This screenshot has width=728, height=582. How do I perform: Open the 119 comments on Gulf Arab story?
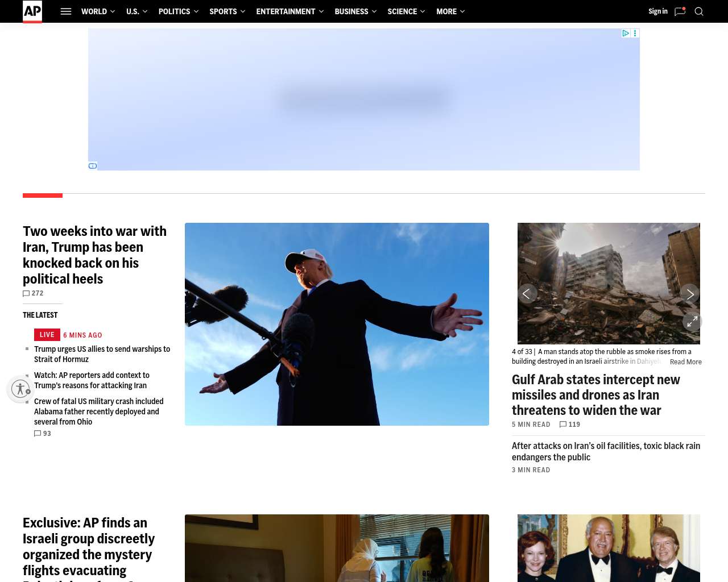[x=570, y=425]
